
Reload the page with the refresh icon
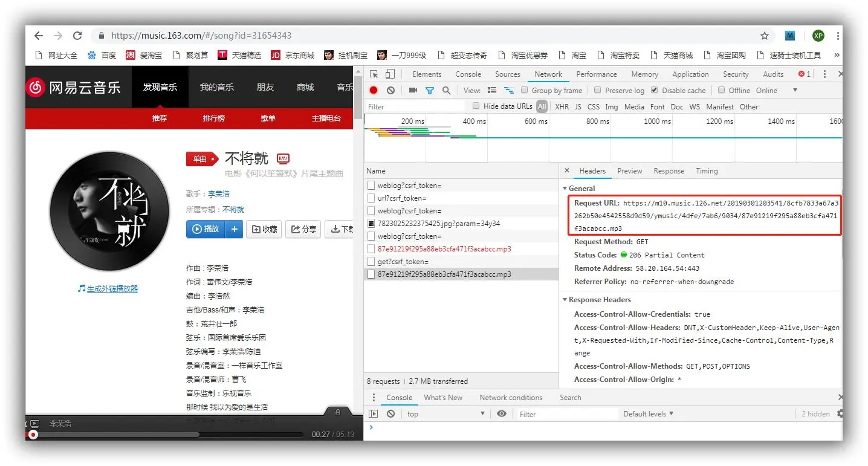pos(77,36)
